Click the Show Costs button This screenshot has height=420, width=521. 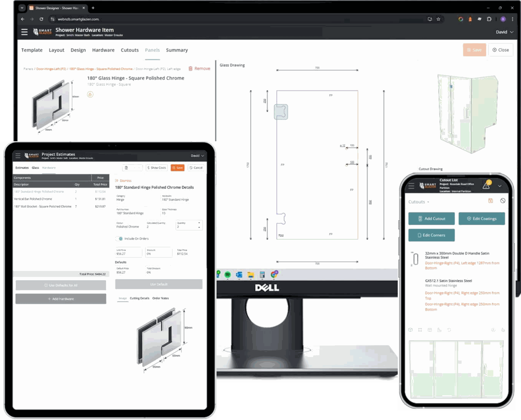[157, 168]
